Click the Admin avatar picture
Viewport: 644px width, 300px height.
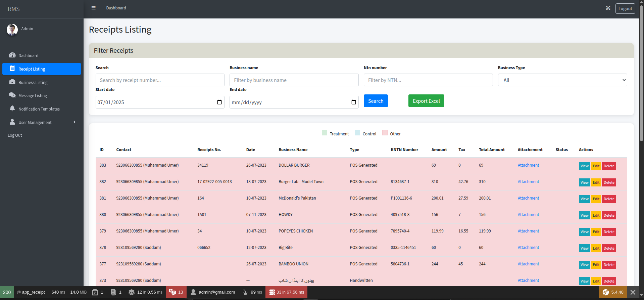tap(12, 30)
